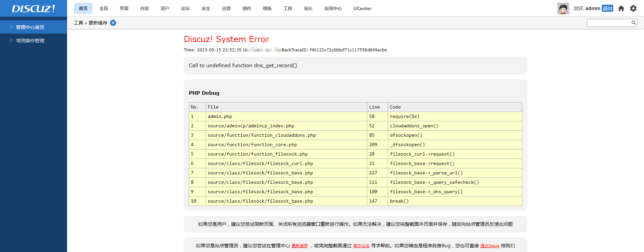Image resolution: width=644 pixels, height=252 pixels.
Task: Select require(%s) code cell
Action: (x=455, y=116)
